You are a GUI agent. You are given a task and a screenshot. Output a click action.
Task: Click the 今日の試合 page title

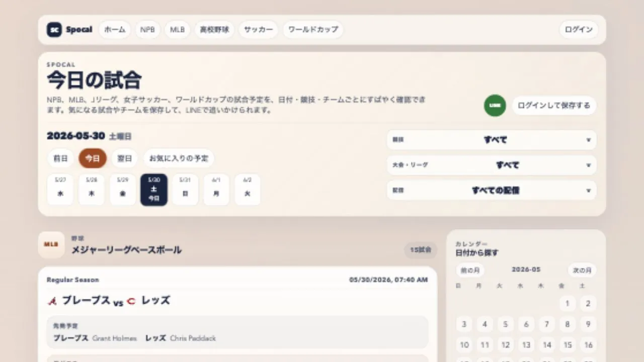coord(94,80)
